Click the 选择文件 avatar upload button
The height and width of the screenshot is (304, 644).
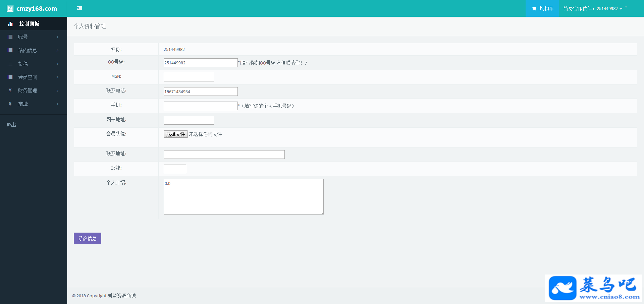175,134
